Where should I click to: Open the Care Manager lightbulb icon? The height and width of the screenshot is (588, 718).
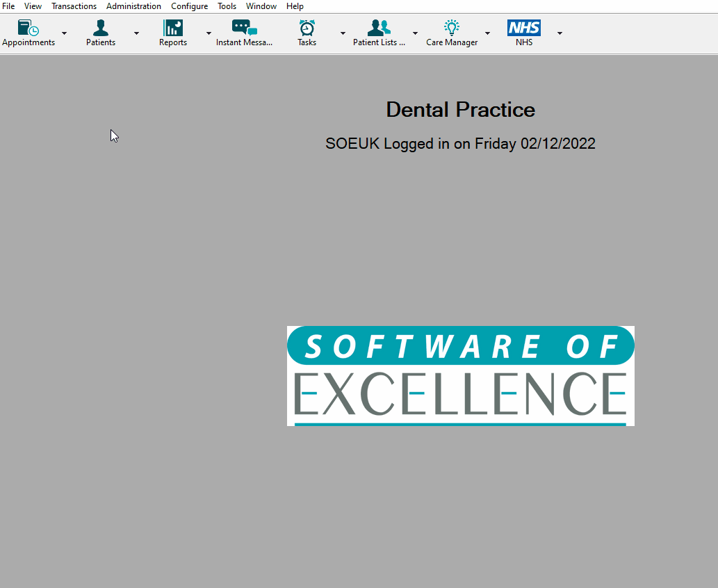pyautogui.click(x=452, y=33)
